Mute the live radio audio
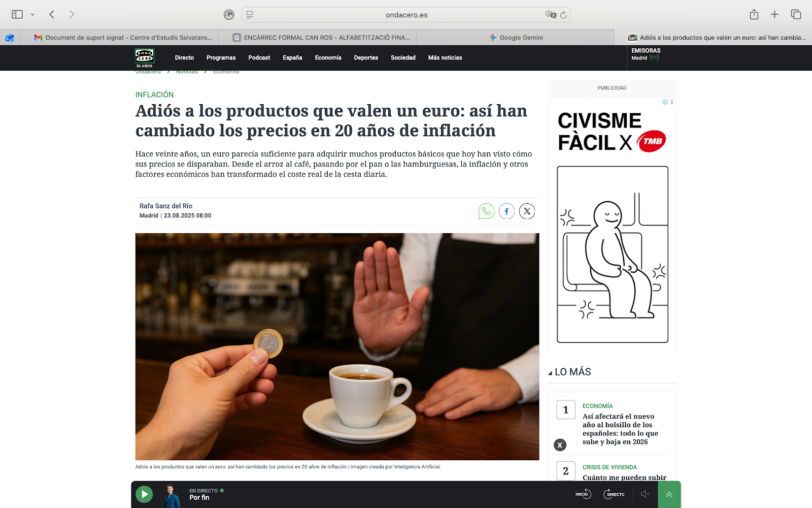The width and height of the screenshot is (812, 508). pyautogui.click(x=645, y=494)
